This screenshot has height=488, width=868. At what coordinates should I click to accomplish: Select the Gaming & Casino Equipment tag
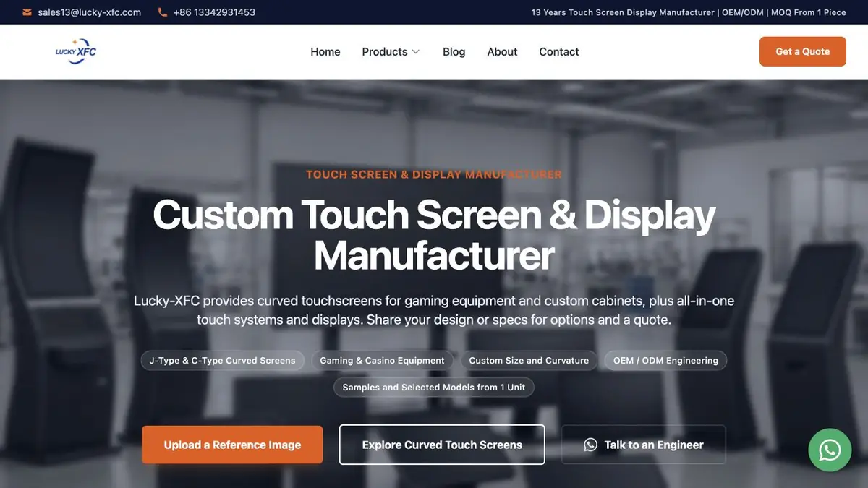(x=383, y=360)
